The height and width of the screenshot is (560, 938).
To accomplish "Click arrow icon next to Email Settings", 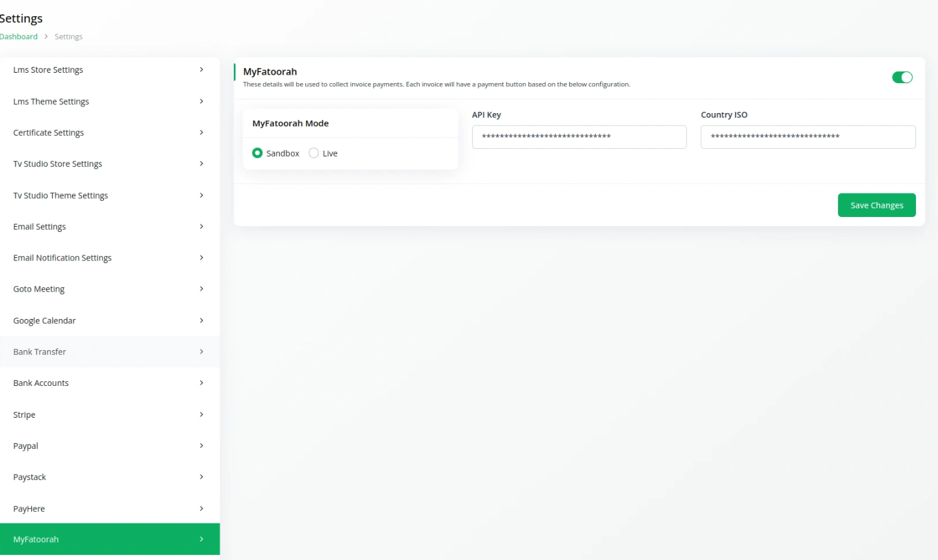I will point(201,226).
